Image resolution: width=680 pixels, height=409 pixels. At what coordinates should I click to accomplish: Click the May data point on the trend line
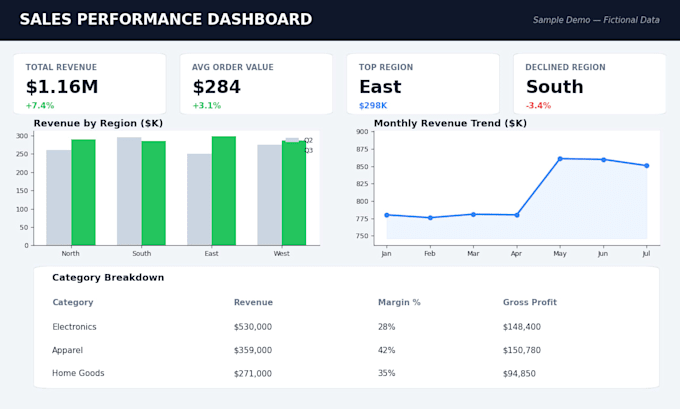pos(560,159)
